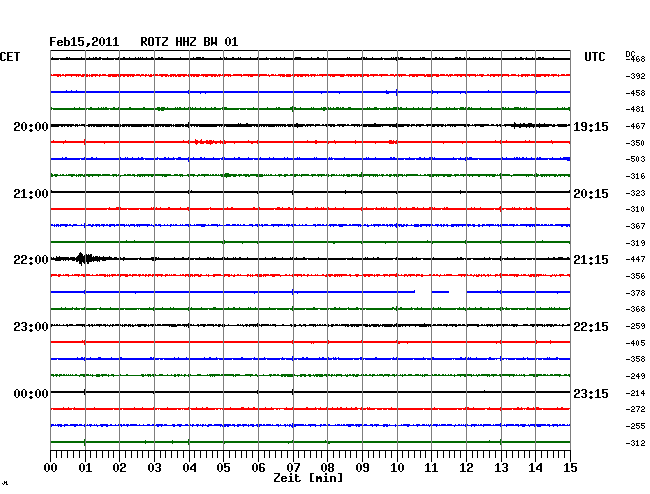Screen dimensions: 650x494
Task: Select the 22:00 CET time label
Action: pos(31,260)
